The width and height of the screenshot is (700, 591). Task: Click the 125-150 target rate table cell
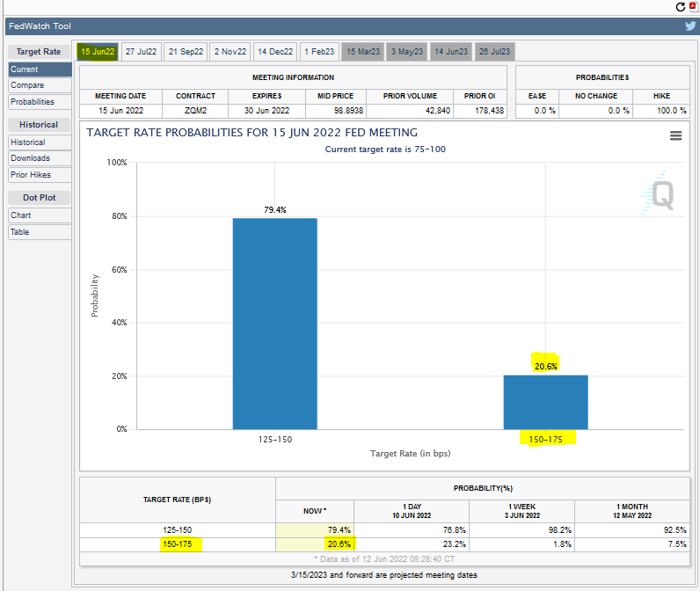pos(178,530)
